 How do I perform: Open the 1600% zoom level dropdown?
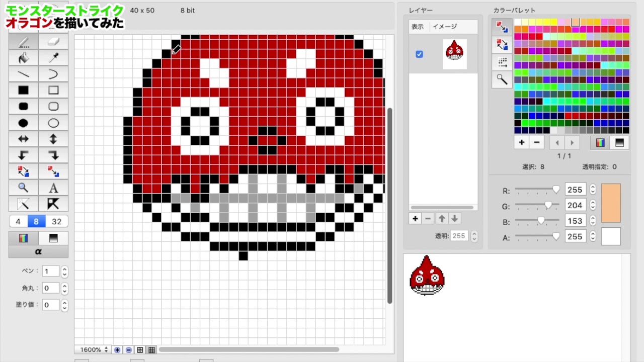tap(94, 350)
